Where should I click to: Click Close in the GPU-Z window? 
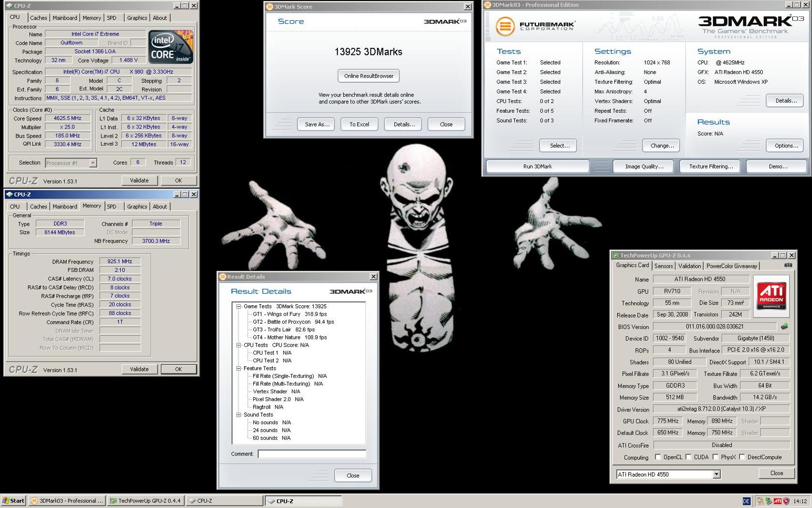(776, 473)
